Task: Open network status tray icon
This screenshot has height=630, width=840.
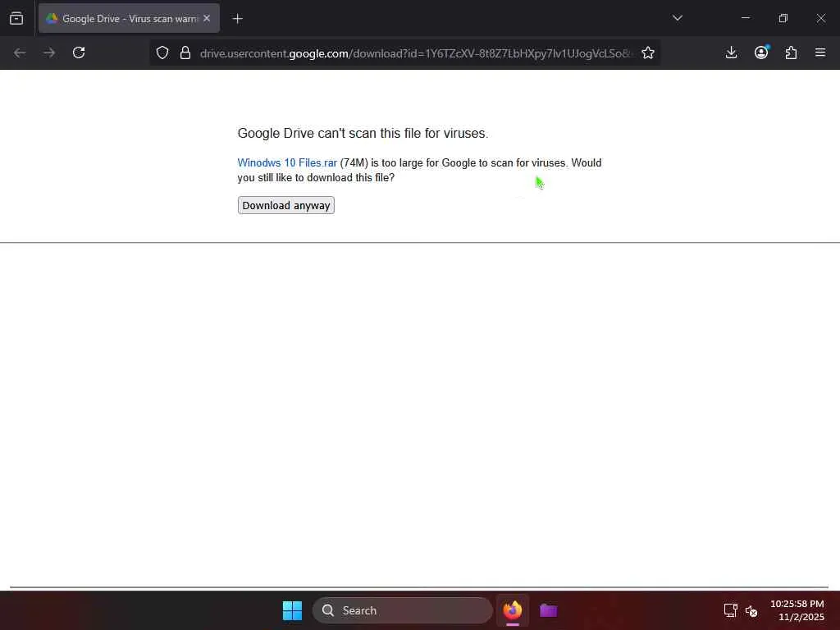Action: tap(731, 610)
